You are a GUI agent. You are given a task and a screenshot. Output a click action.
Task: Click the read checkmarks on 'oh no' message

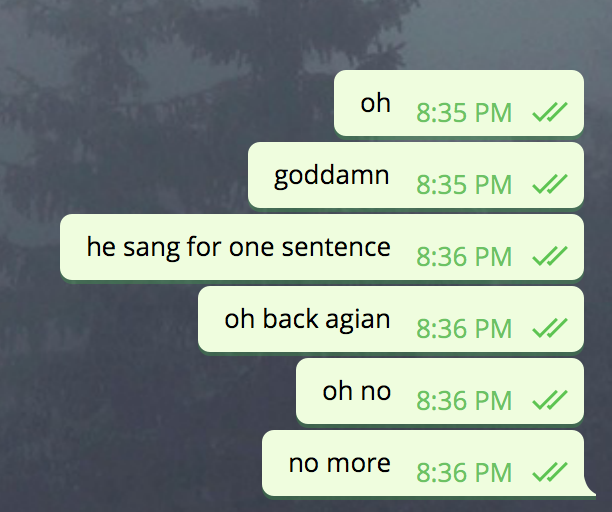550,400
